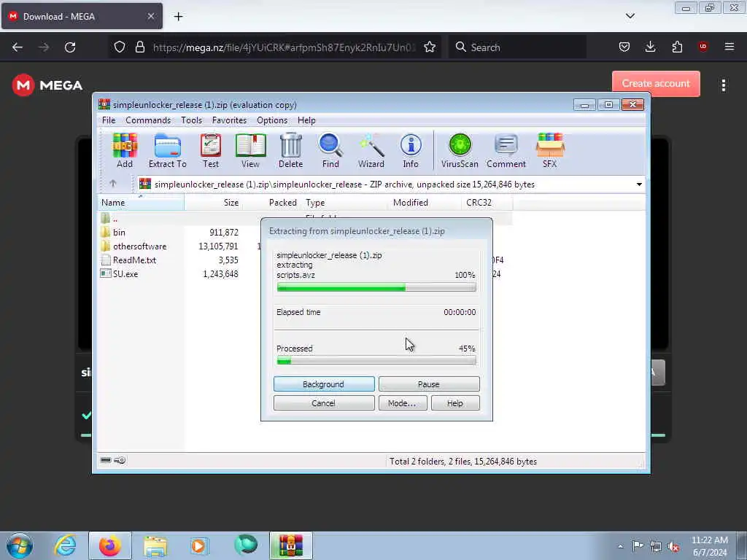Click the file extraction progress bar

[376, 287]
